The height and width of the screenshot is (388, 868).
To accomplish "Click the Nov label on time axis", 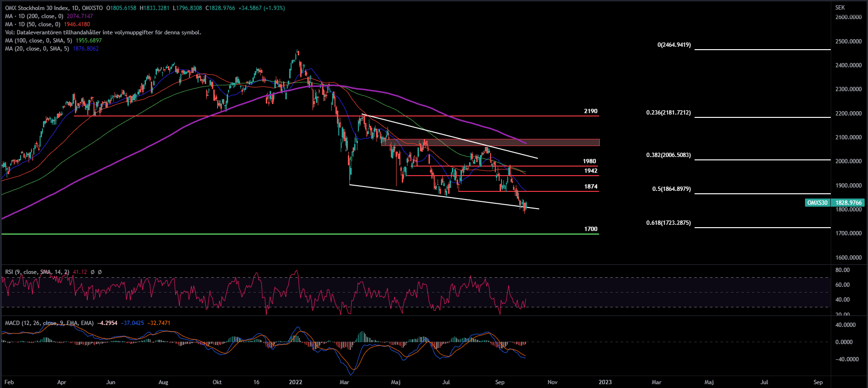I will coord(552,382).
